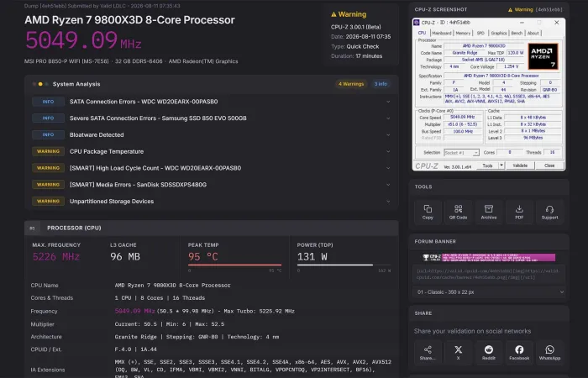Open the Support tool

tap(549, 212)
